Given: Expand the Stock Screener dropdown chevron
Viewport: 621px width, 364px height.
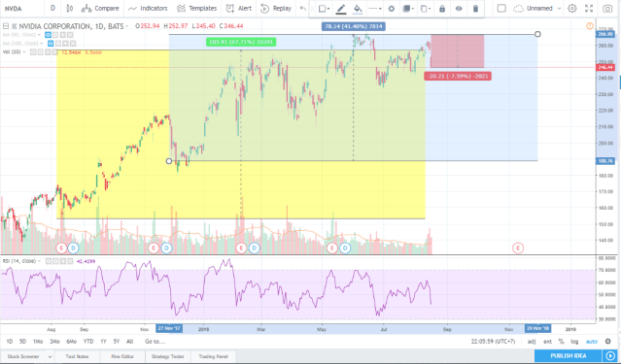Looking at the screenshot, I should pos(50,356).
